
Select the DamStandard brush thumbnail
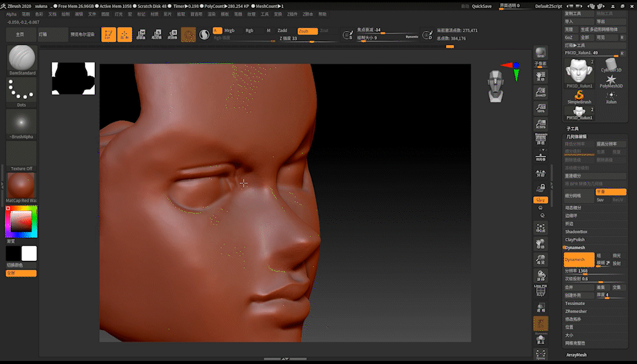[22, 58]
